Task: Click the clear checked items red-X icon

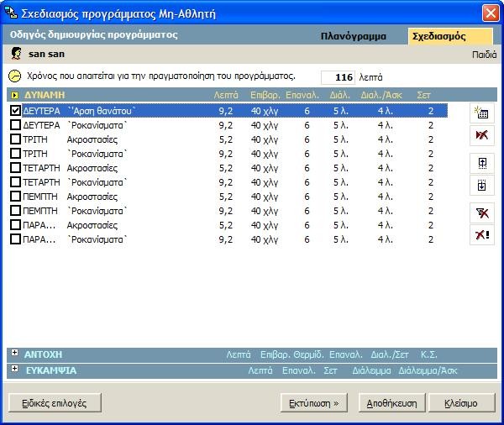Action: pyautogui.click(x=481, y=212)
